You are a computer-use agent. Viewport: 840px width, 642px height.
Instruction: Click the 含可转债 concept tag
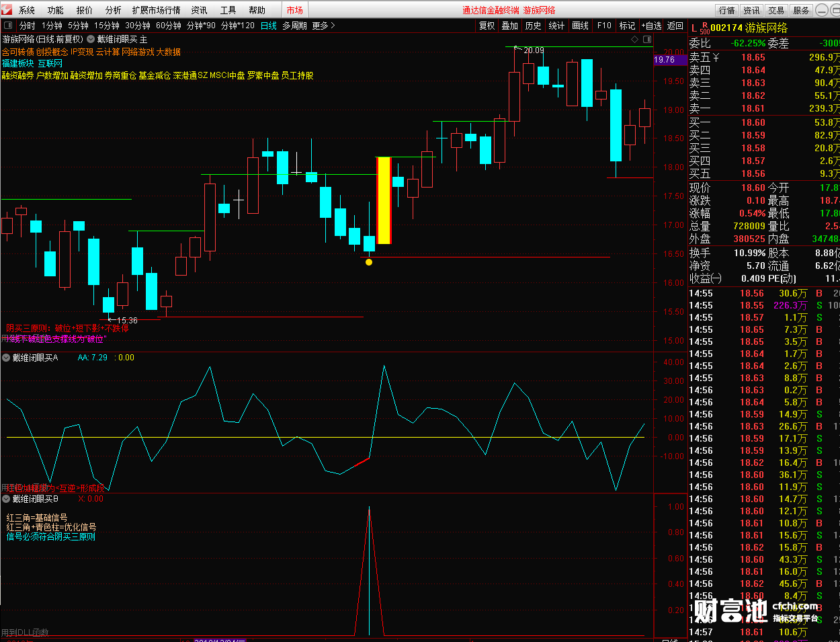(x=18, y=52)
